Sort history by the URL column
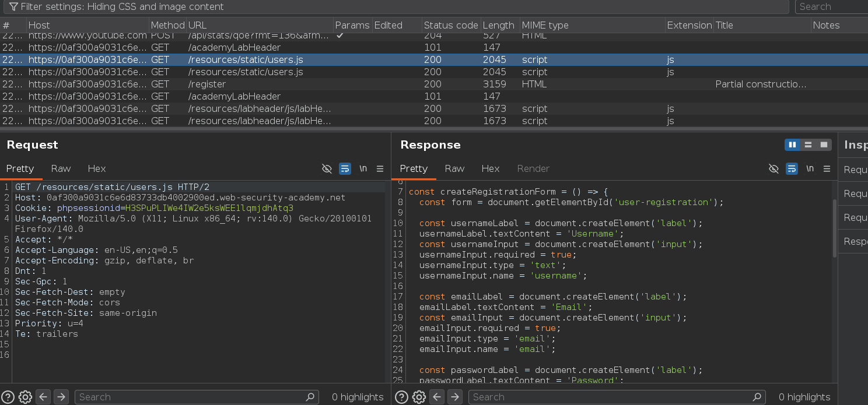This screenshot has height=405, width=868. (x=260, y=25)
